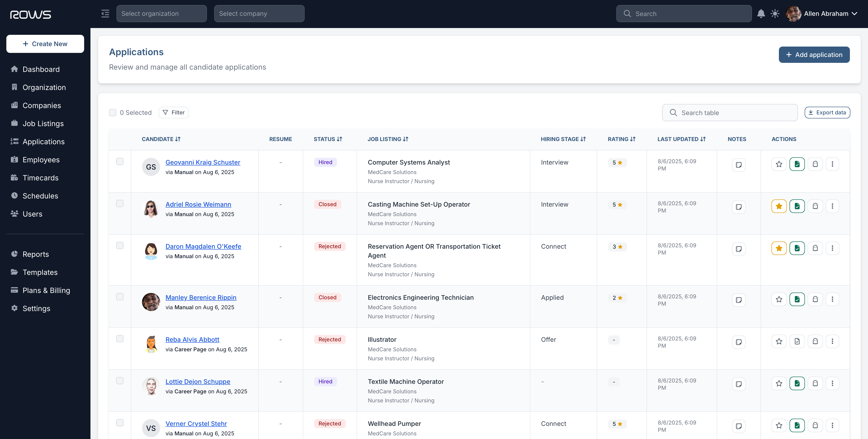Toggle the light mode sun icon
The width and height of the screenshot is (868, 439).
click(775, 14)
